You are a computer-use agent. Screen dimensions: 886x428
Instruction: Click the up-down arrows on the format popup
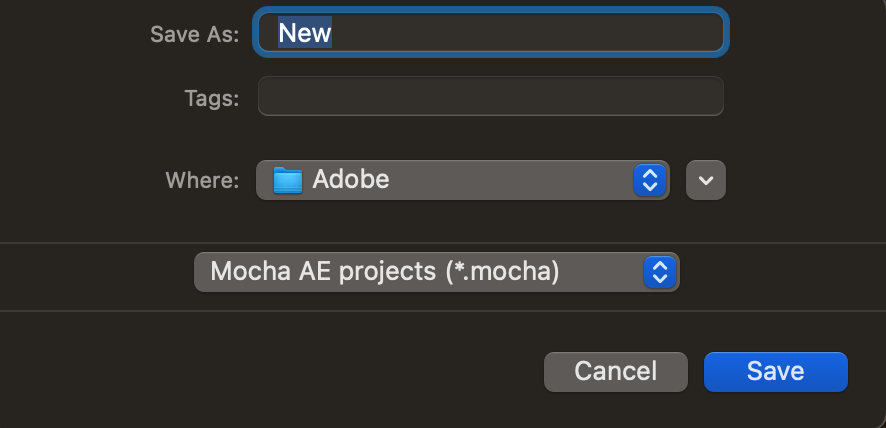pos(658,271)
